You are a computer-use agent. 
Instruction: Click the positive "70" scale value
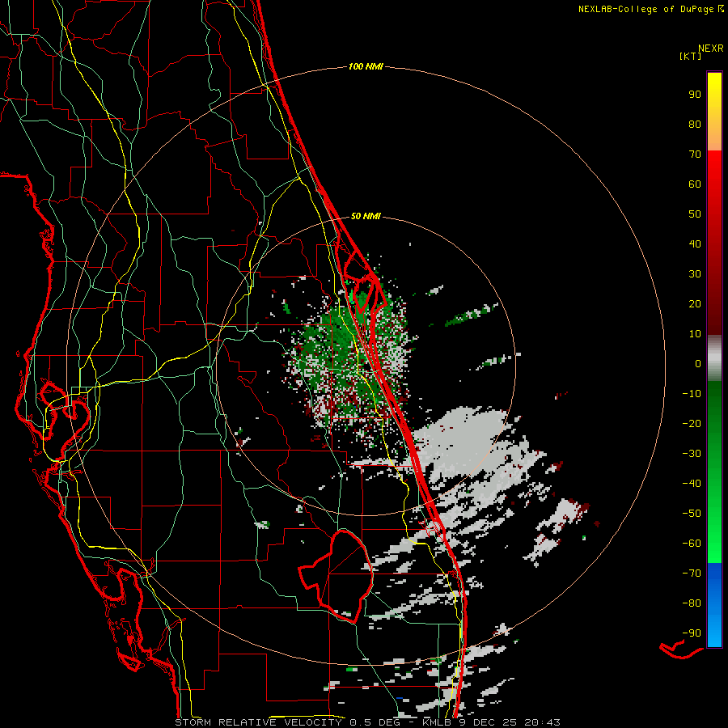695,154
